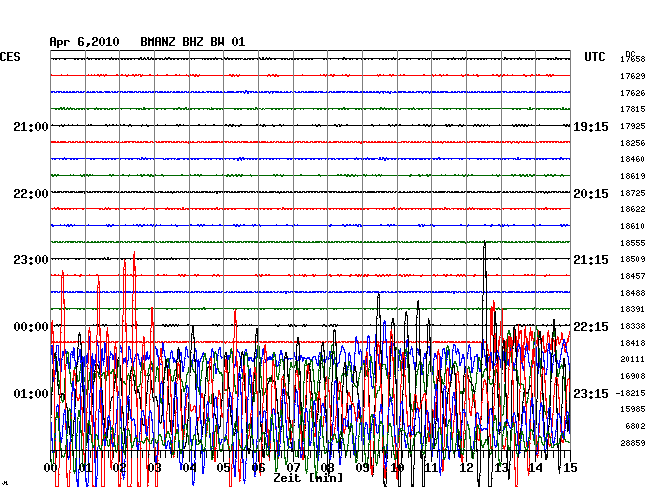Click the DC value "18725"
Viewport: 650px width, 494px height.
tap(633, 193)
